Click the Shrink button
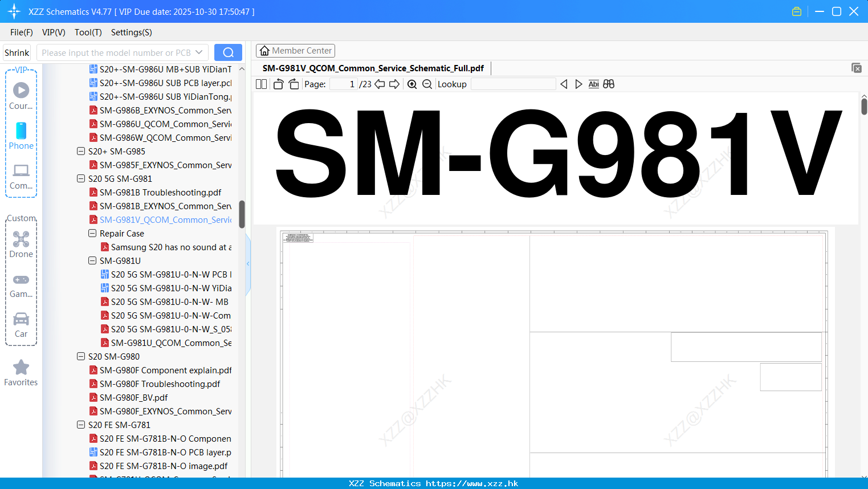This screenshot has height=489, width=868. tap(17, 52)
